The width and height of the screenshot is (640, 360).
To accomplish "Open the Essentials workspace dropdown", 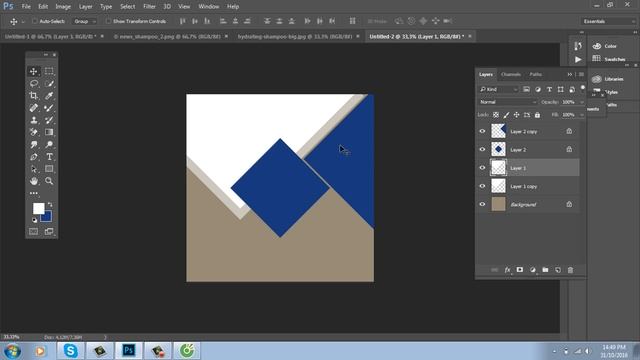I will click(609, 21).
